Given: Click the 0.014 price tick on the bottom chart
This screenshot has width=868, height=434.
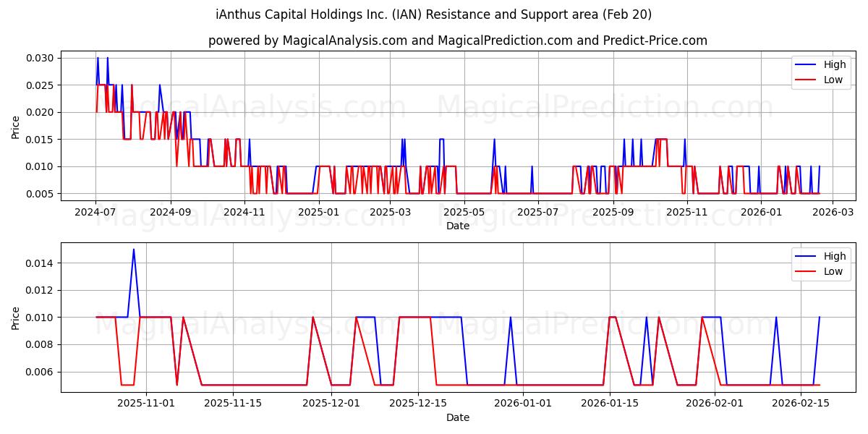Looking at the screenshot, I should coord(41,263).
